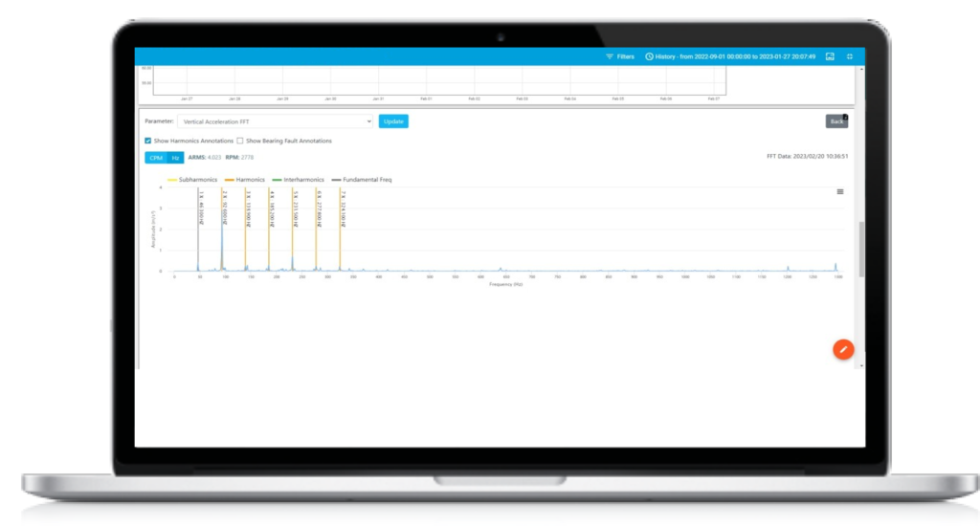Click orange pencil edit floating button

point(843,349)
